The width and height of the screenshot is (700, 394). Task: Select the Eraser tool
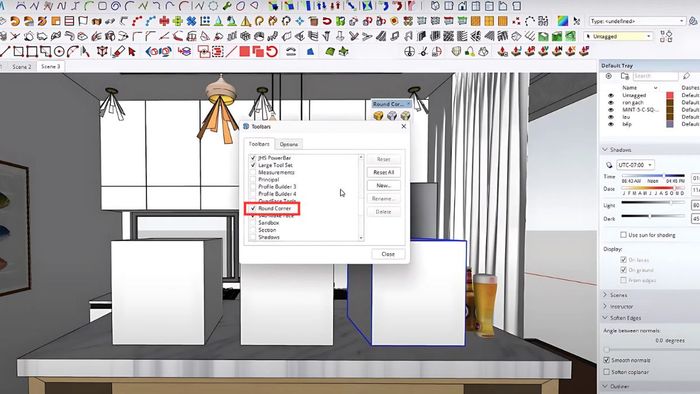coord(118,52)
